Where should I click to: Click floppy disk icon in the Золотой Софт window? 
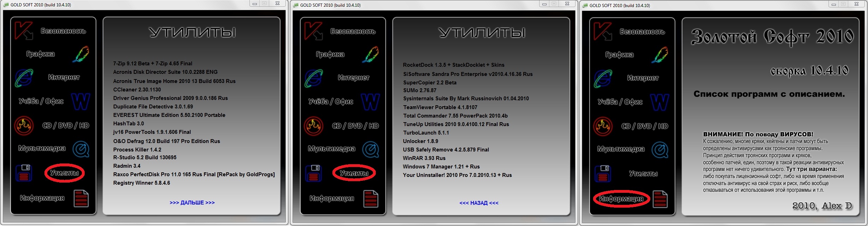pos(603,173)
